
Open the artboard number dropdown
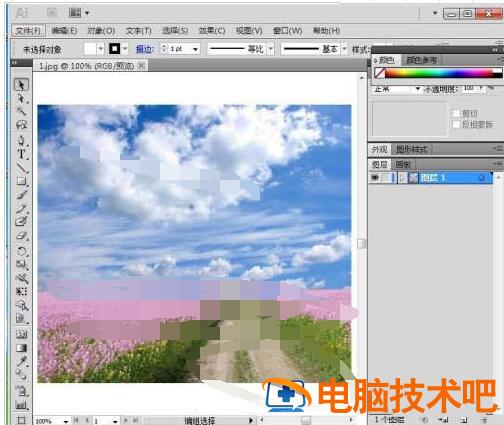[x=115, y=421]
